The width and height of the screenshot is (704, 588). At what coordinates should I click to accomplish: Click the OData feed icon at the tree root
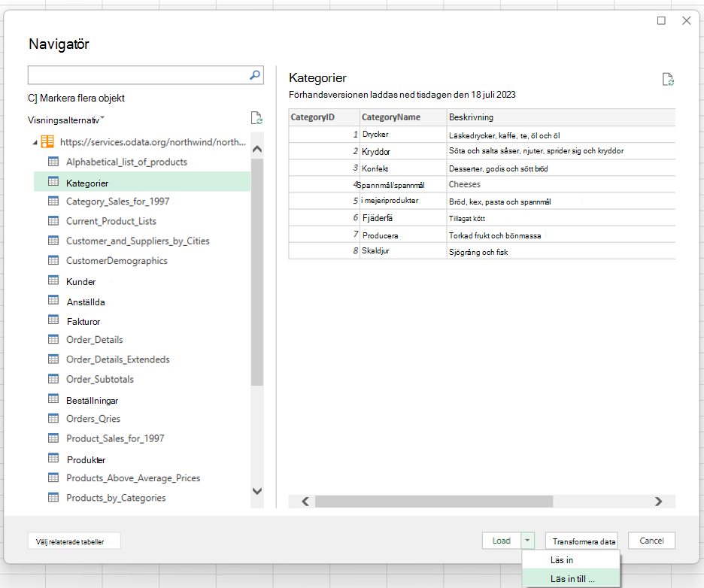pyautogui.click(x=47, y=142)
